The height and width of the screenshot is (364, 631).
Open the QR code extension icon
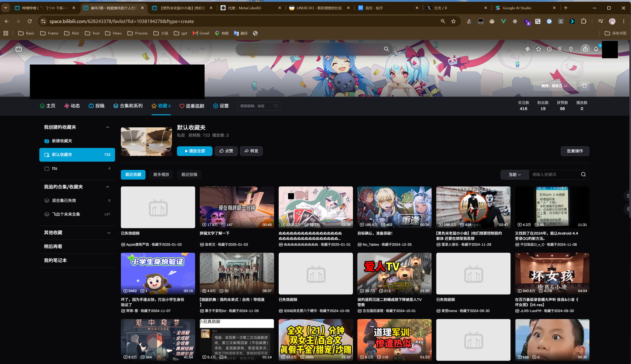pyautogui.click(x=538, y=21)
